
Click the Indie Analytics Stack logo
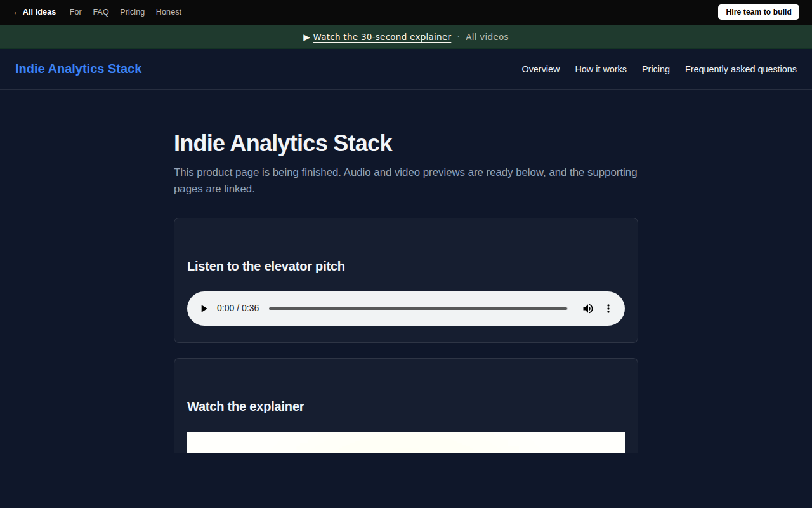click(x=79, y=69)
